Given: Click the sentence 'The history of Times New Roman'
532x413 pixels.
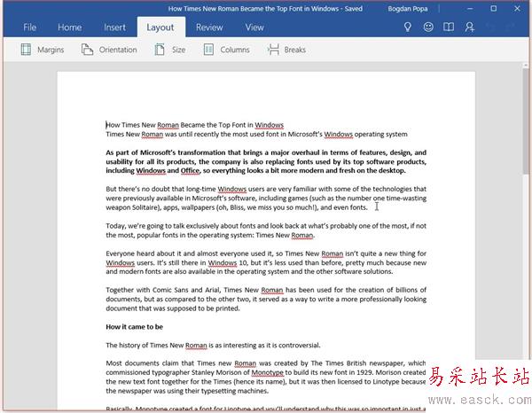Looking at the screenshot, I should point(156,346).
